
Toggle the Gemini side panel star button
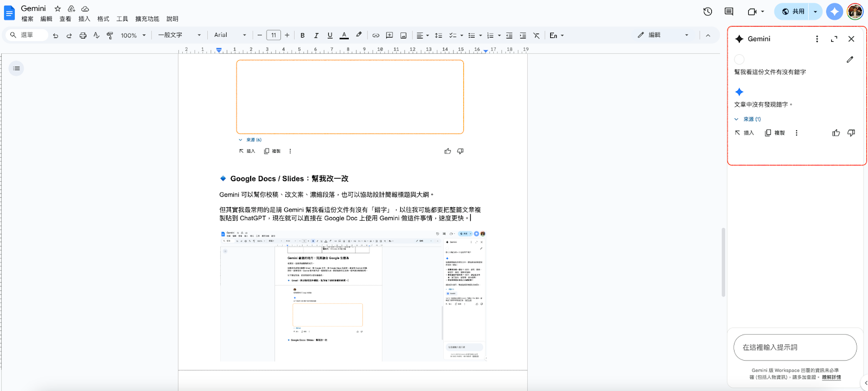pyautogui.click(x=834, y=11)
